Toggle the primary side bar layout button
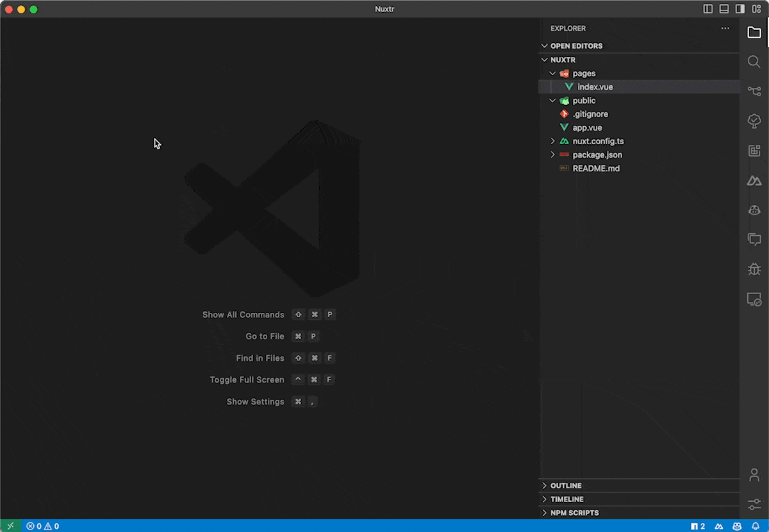The image size is (769, 532). tap(708, 9)
